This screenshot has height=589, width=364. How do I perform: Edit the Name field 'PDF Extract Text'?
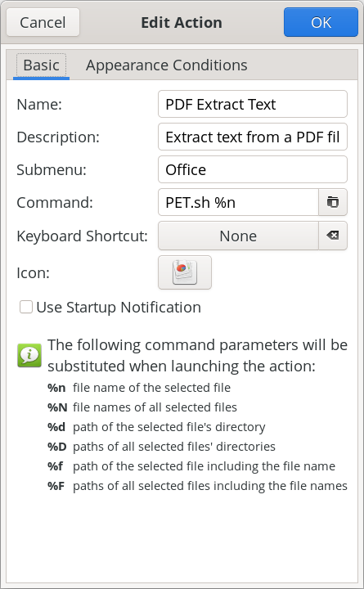(x=253, y=104)
